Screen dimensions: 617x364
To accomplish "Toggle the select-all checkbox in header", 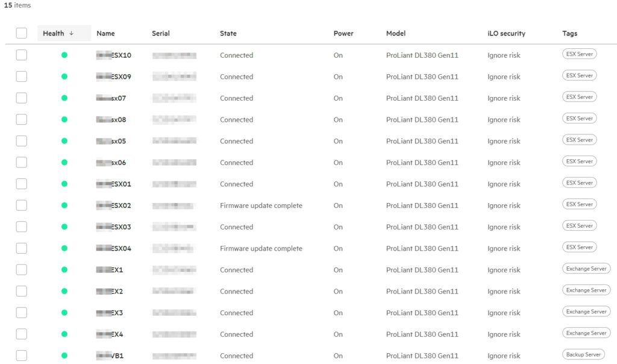I will coord(22,34).
